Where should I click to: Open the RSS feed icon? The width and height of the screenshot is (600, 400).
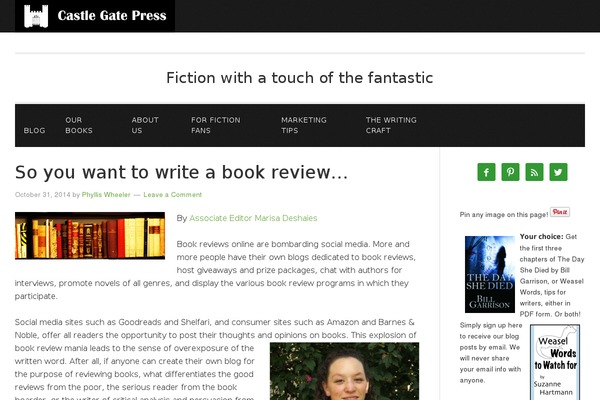click(534, 172)
